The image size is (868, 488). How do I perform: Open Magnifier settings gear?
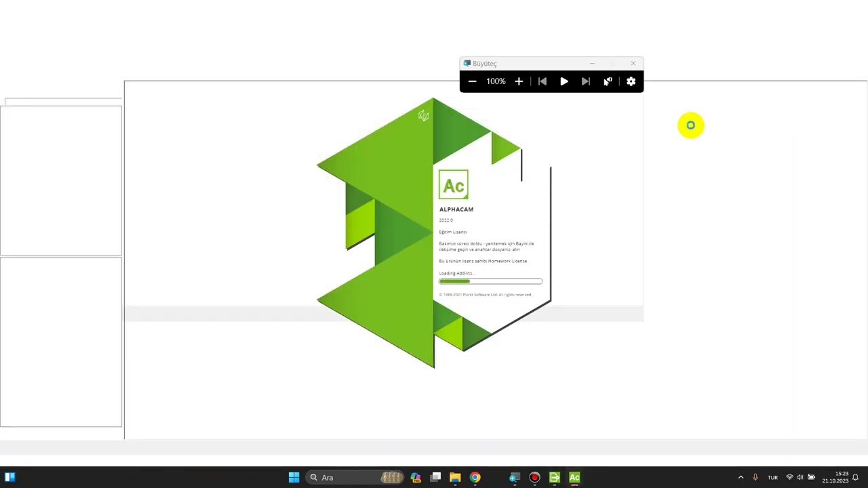click(631, 81)
